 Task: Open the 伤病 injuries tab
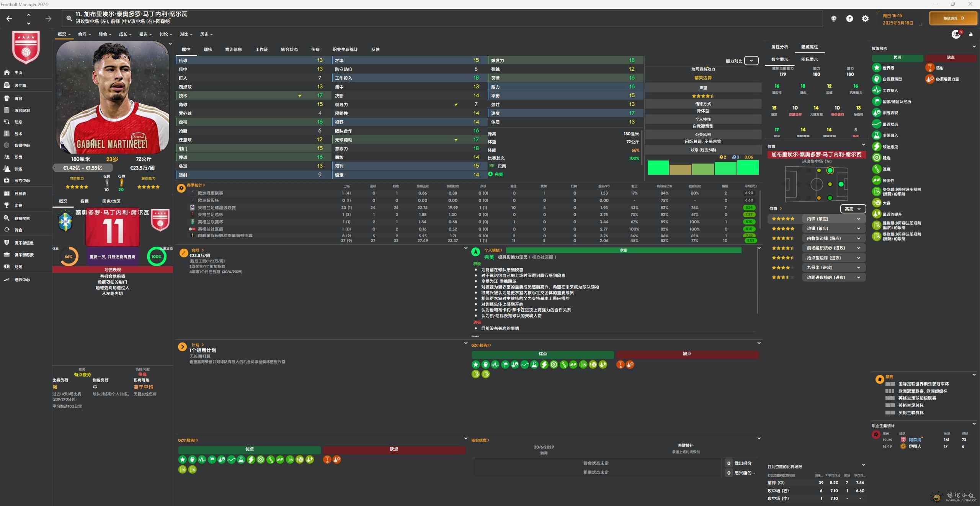(x=315, y=49)
